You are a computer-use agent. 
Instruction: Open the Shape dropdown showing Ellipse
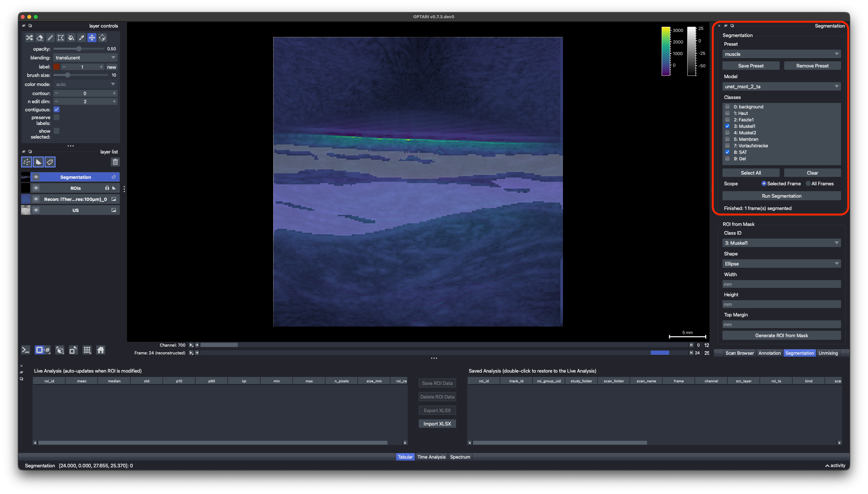(782, 264)
